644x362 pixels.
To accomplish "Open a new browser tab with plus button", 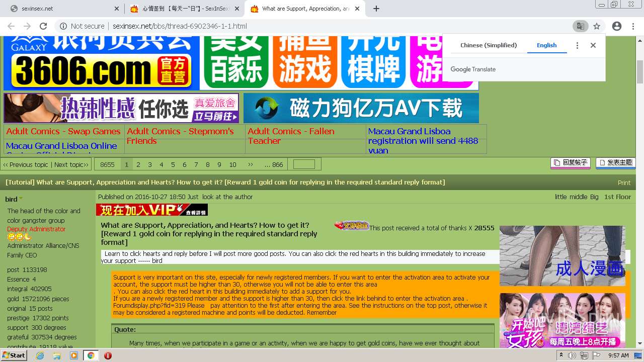I will pyautogui.click(x=376, y=9).
